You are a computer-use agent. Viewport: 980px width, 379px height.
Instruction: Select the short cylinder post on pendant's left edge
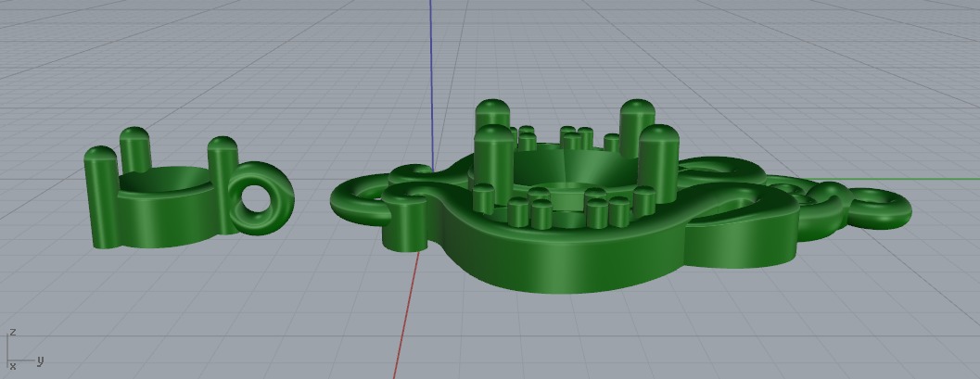point(403,223)
